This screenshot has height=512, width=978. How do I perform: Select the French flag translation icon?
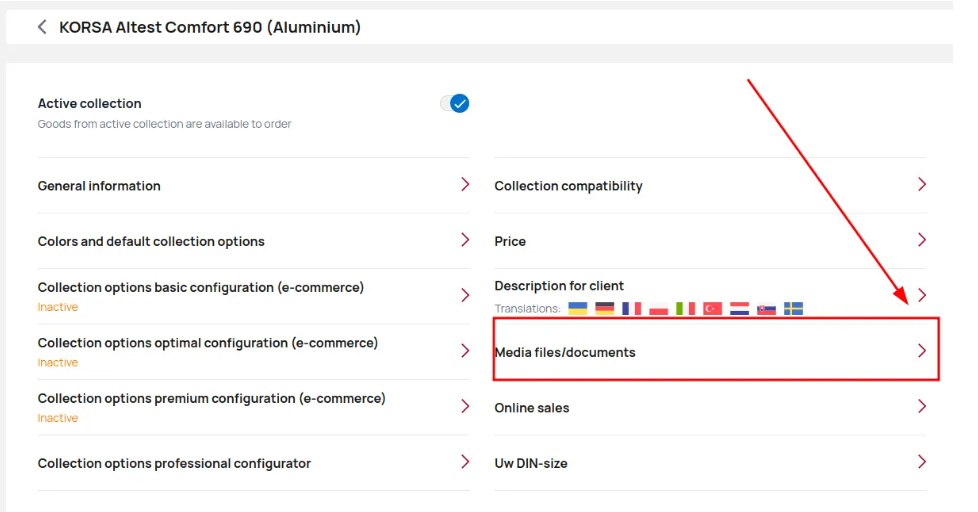[x=631, y=309]
